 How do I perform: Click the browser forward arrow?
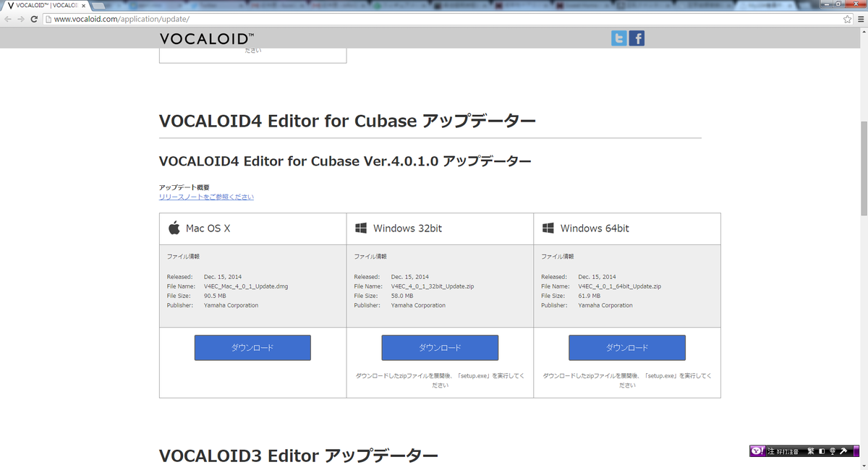(21, 19)
